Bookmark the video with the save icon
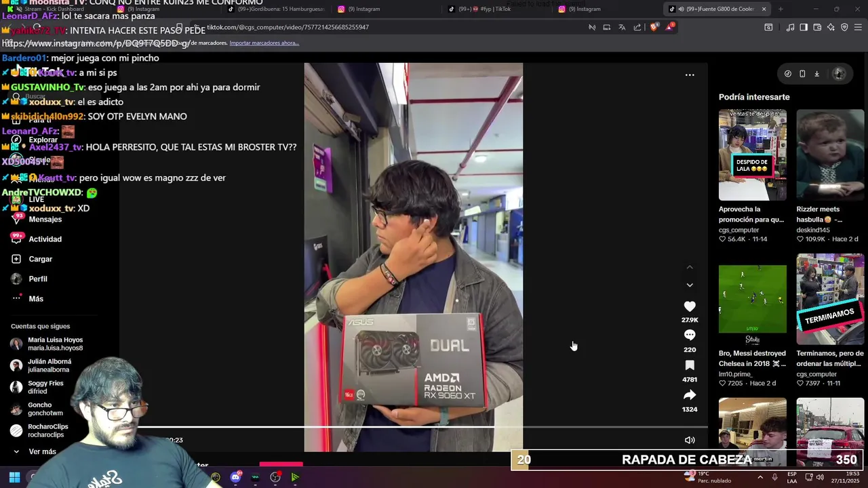 point(690,365)
